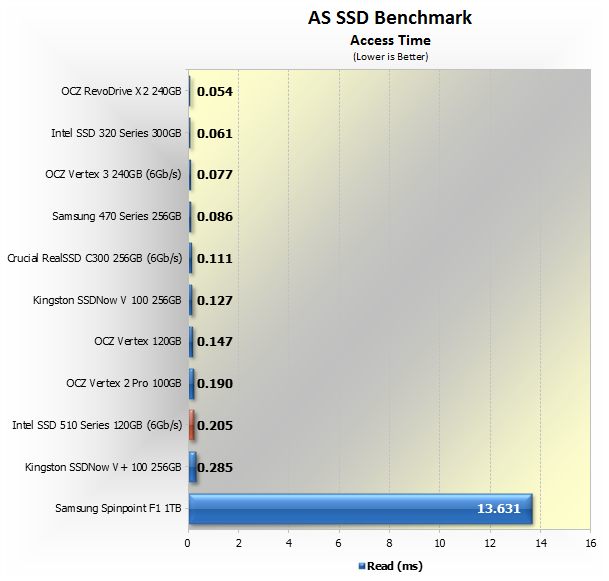This screenshot has height=581, width=609.
Task: Click the 0.205 data value
Action: coord(215,426)
